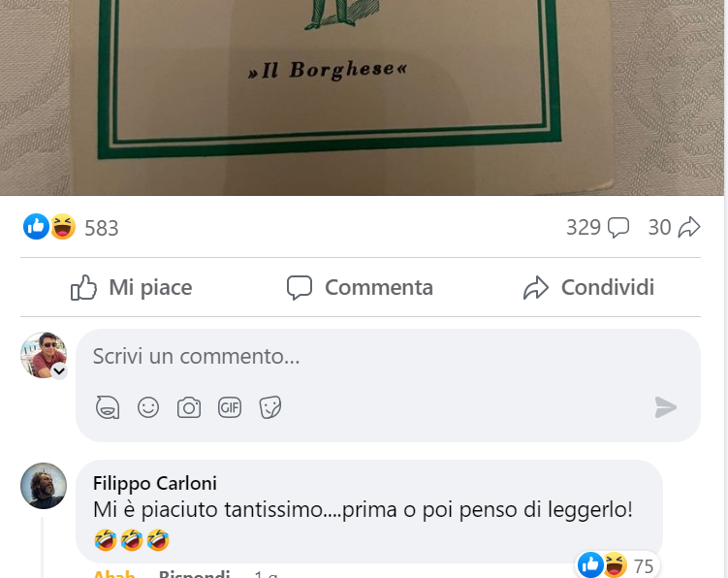Click the Condividi share button
The height and width of the screenshot is (578, 728).
pyautogui.click(x=588, y=287)
